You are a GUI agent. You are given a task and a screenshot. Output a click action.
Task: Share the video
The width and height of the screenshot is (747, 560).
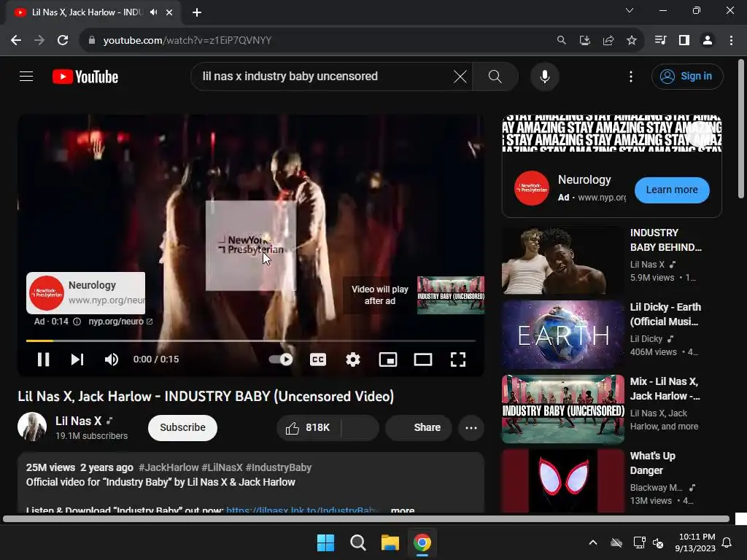click(x=418, y=427)
